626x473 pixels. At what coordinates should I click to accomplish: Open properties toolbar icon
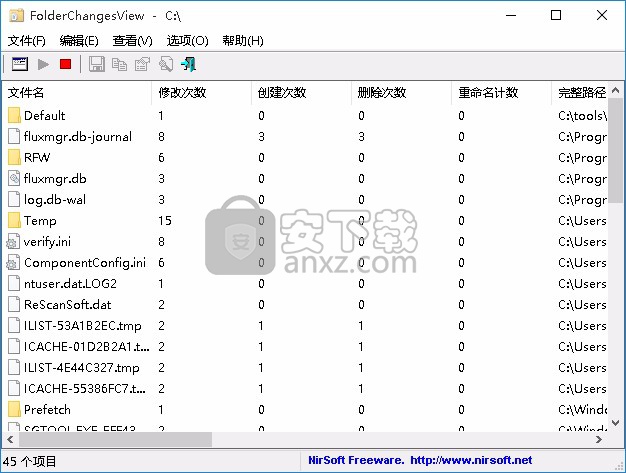click(142, 64)
